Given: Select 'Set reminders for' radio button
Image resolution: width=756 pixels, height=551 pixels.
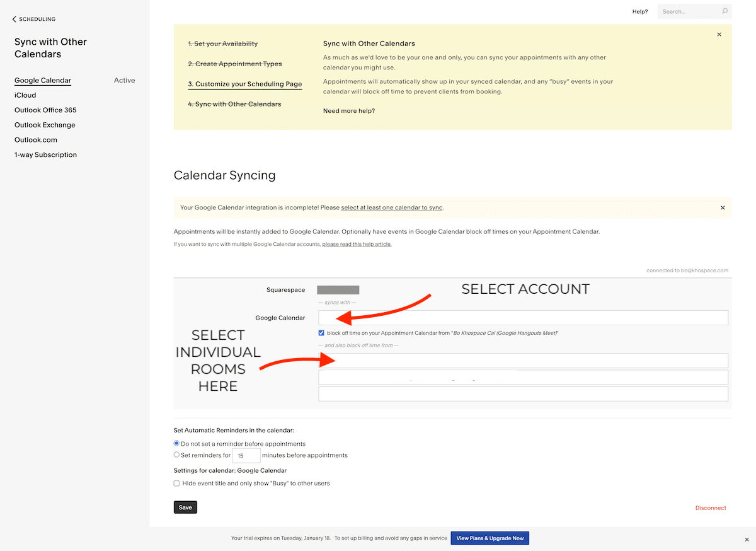Looking at the screenshot, I should 176,455.
